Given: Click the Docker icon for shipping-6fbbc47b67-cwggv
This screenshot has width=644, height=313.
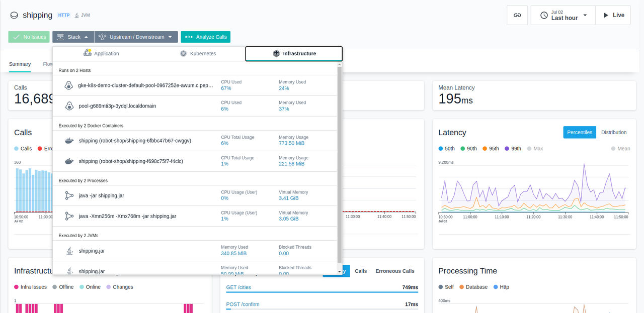Looking at the screenshot, I should click(x=69, y=141).
